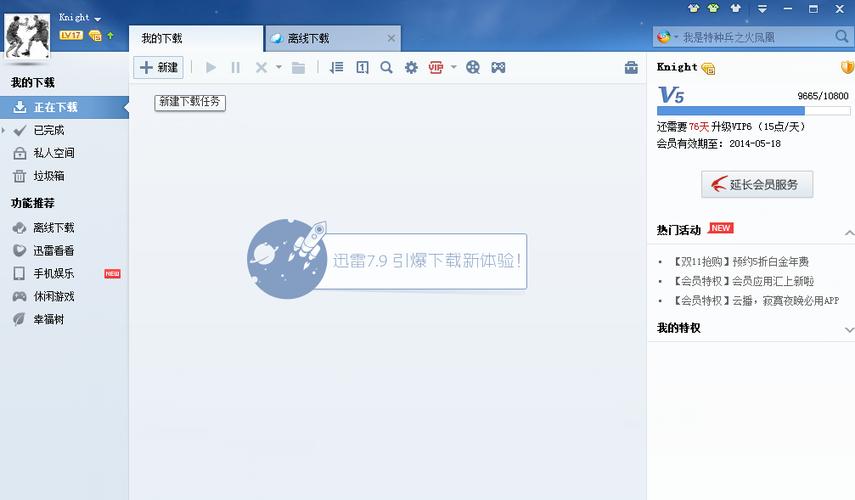
Task: Click search box 我是特种兵之火凤凰
Action: pos(755,37)
